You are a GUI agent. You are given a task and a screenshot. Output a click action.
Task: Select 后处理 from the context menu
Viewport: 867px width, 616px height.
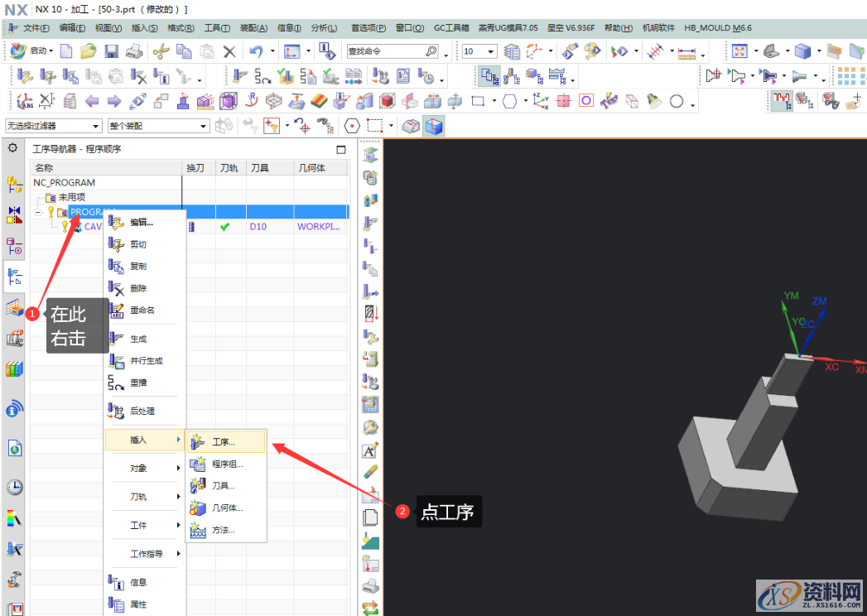(x=142, y=411)
